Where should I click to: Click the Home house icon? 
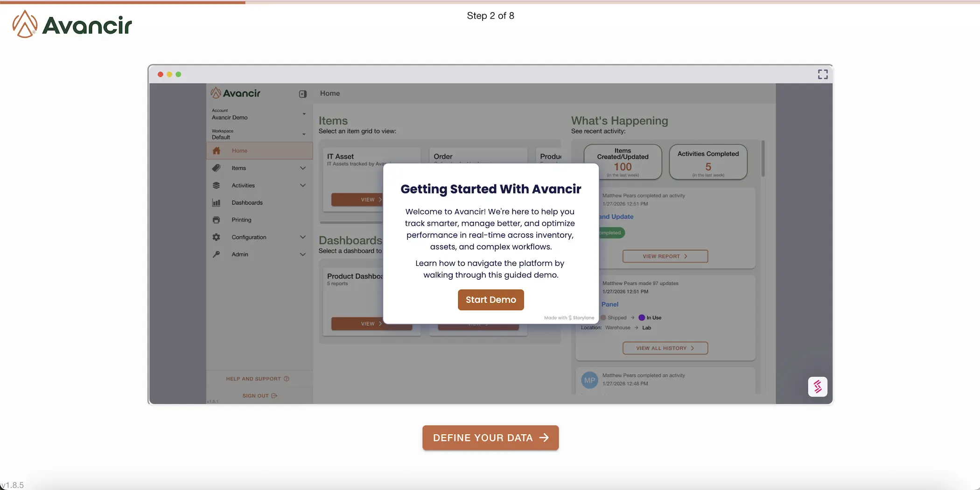click(217, 151)
